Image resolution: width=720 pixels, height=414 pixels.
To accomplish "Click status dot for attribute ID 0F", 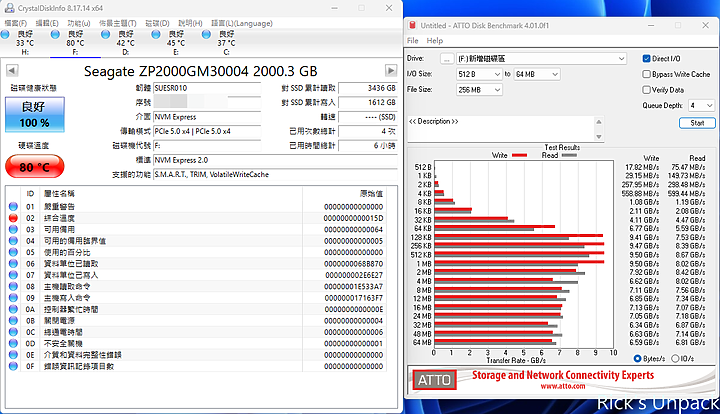I will 13,366.
